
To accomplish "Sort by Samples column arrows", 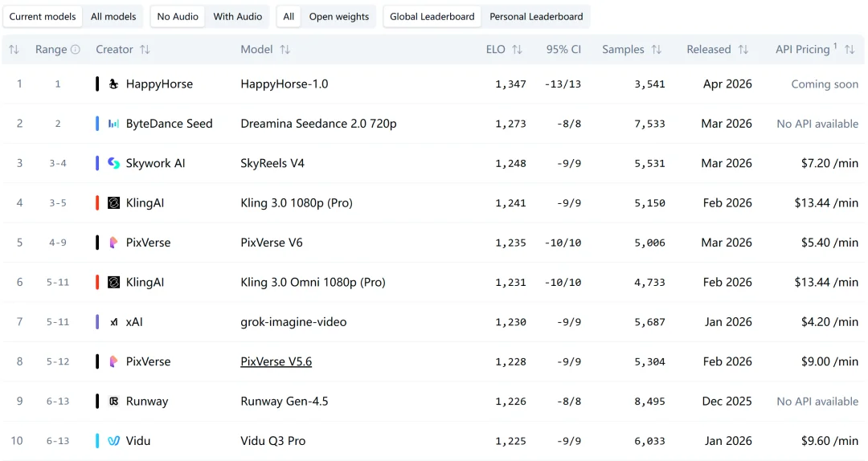I will click(x=657, y=50).
